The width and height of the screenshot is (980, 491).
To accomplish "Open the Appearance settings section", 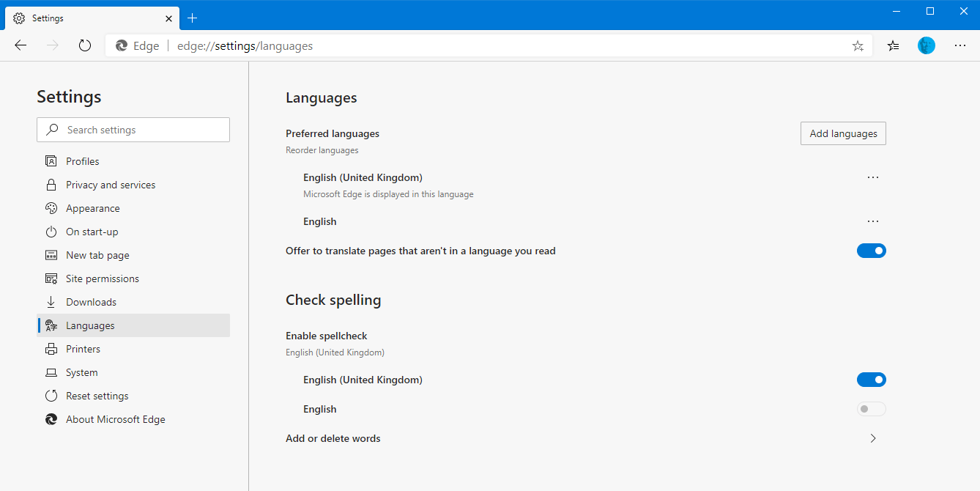I will point(93,208).
